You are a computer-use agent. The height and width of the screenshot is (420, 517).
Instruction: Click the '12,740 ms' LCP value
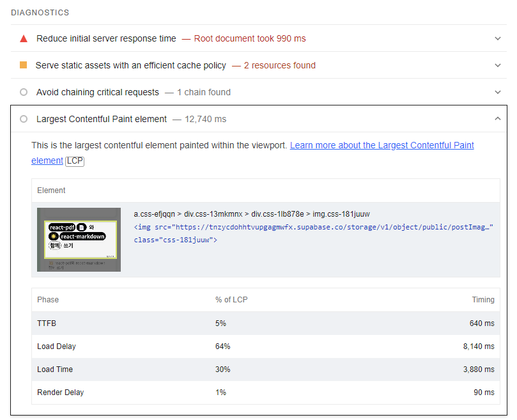point(205,119)
